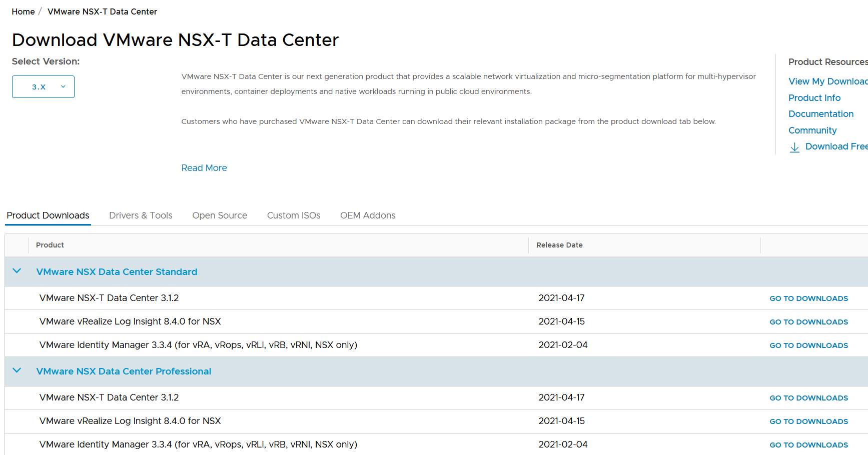Click the 2021-04-15 date in the Professional section

tap(561, 421)
